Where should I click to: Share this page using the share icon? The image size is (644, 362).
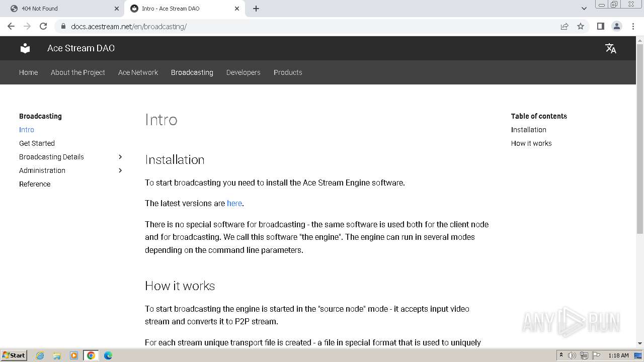565,26
